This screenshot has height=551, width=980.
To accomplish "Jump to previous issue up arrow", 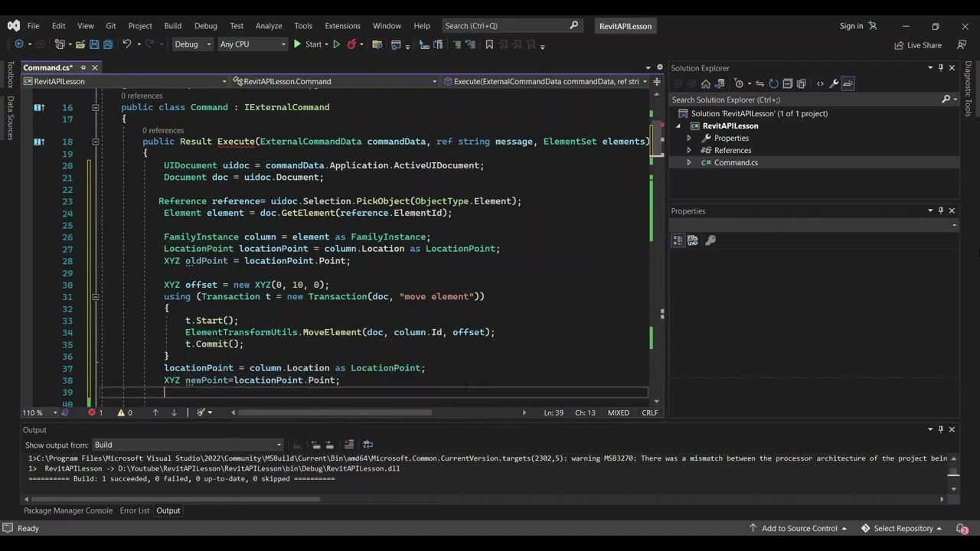I will point(155,412).
